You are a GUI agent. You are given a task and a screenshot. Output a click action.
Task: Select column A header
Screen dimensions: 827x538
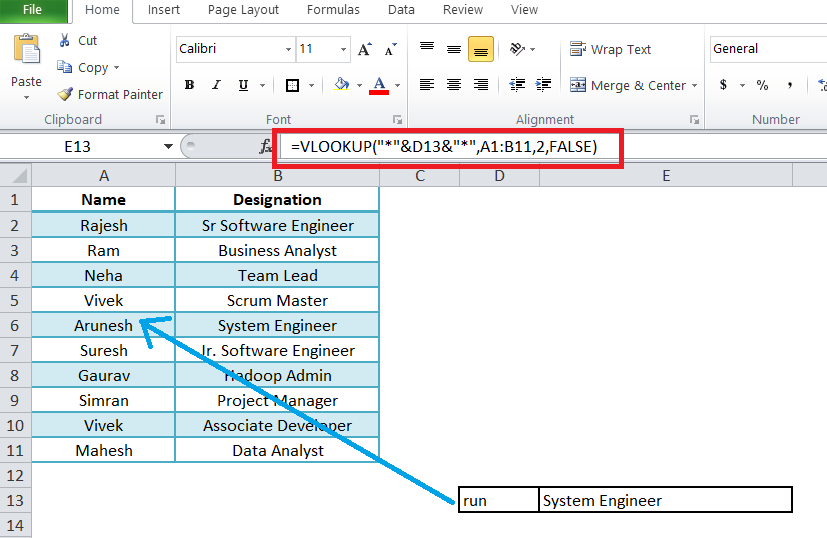(x=103, y=176)
